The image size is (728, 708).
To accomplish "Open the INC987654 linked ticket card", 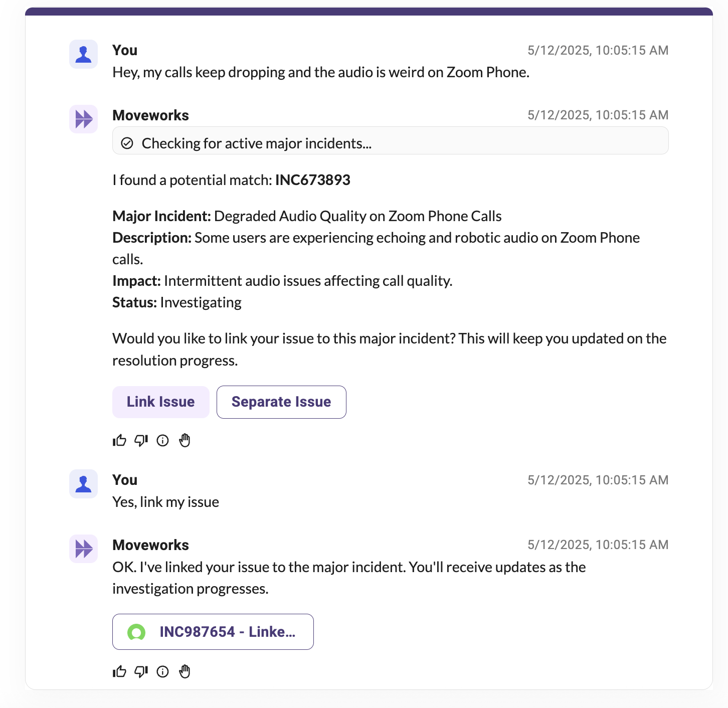I will click(213, 632).
